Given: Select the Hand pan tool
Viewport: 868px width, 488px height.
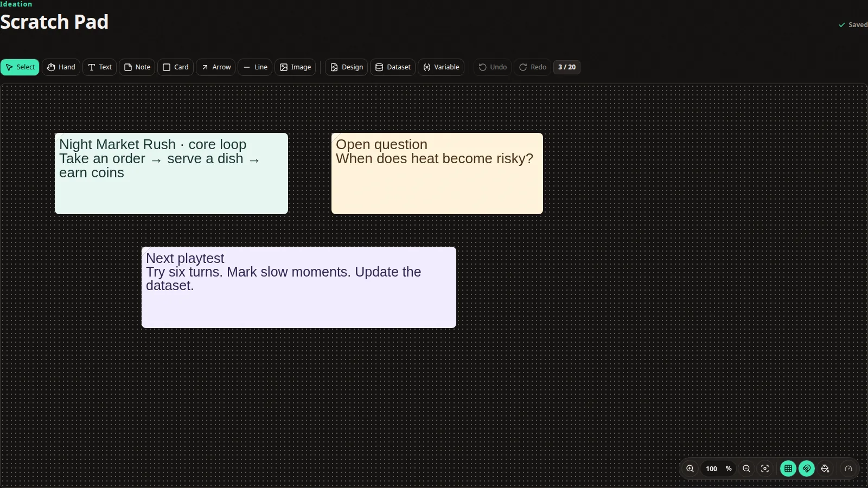Looking at the screenshot, I should (x=61, y=67).
